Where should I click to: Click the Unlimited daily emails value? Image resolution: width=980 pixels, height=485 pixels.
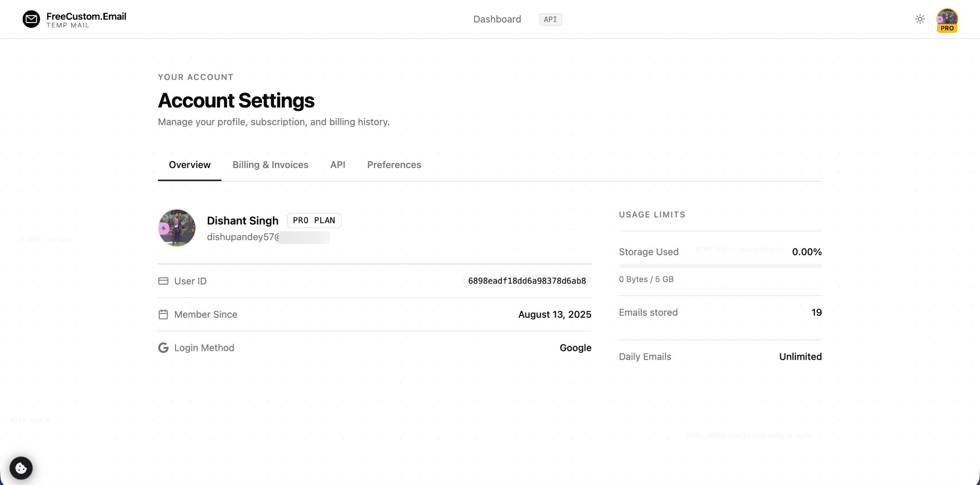(800, 357)
